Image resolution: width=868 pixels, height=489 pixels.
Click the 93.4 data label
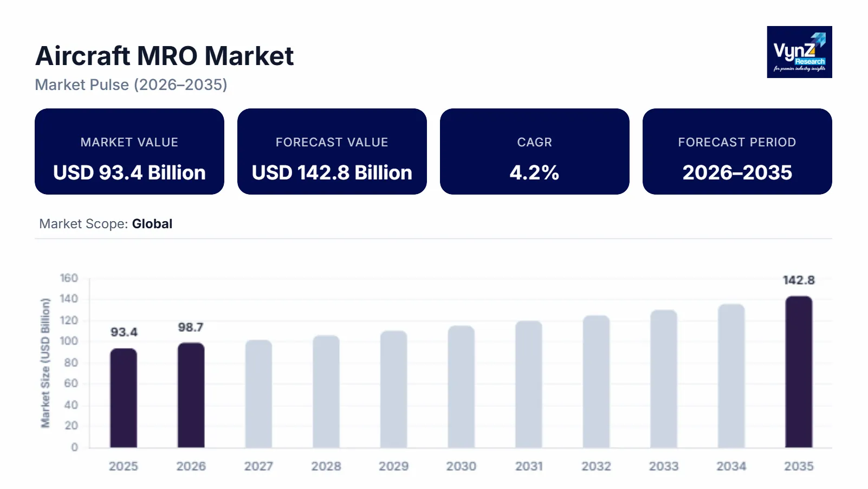(x=124, y=332)
